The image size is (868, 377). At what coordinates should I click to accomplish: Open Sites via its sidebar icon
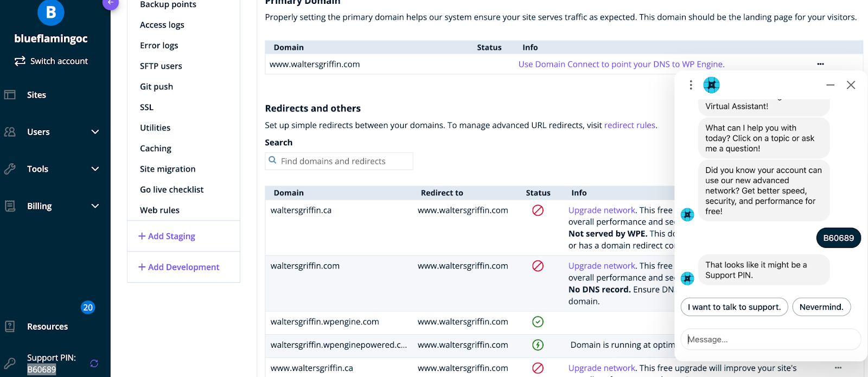pyautogui.click(x=10, y=94)
